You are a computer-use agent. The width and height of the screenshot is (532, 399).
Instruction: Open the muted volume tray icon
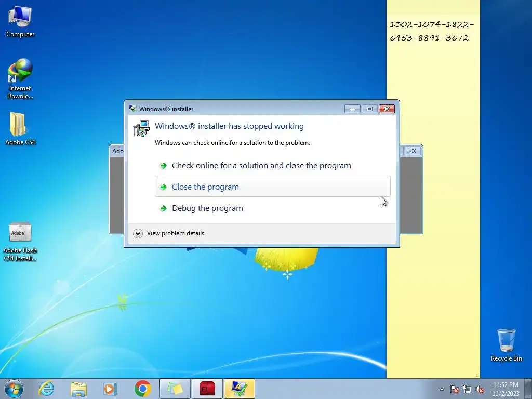(480, 389)
